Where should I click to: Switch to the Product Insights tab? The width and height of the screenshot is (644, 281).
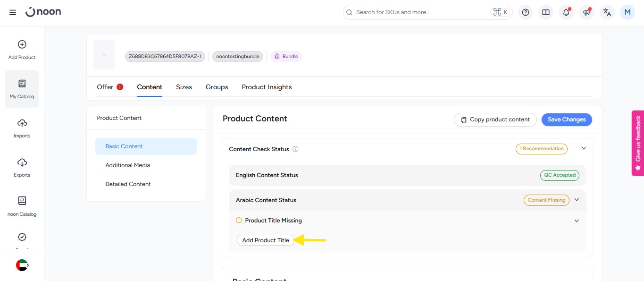tap(267, 87)
